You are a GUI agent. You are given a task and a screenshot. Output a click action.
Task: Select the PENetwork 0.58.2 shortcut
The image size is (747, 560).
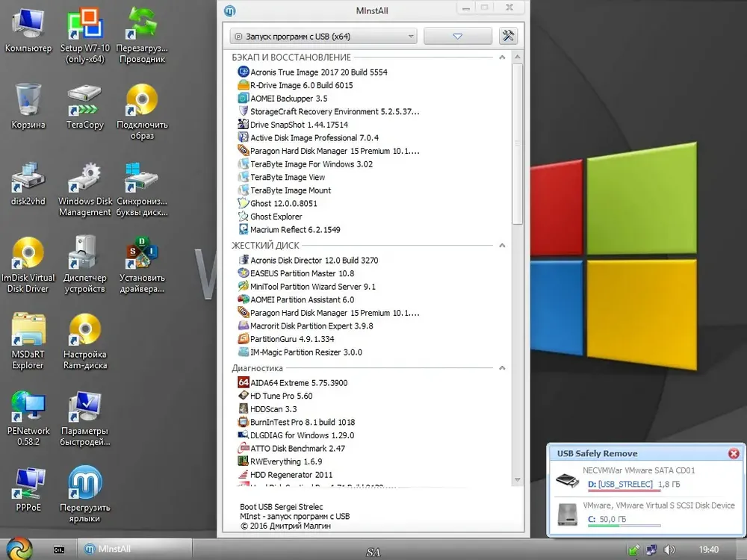(x=28, y=418)
